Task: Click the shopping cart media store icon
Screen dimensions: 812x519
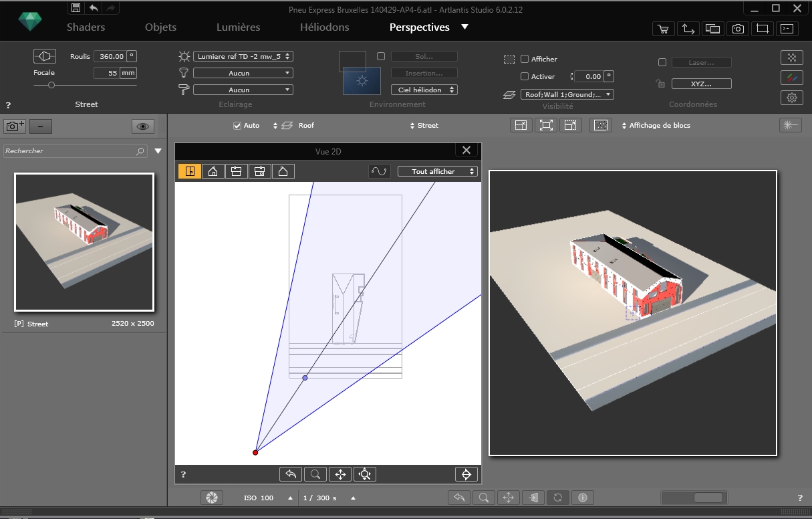Action: click(x=662, y=29)
